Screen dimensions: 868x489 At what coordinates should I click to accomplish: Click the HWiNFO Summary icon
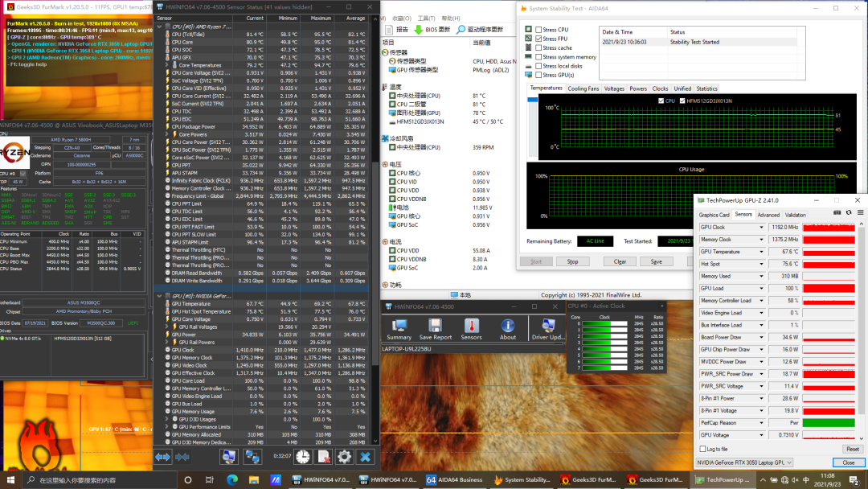click(399, 326)
